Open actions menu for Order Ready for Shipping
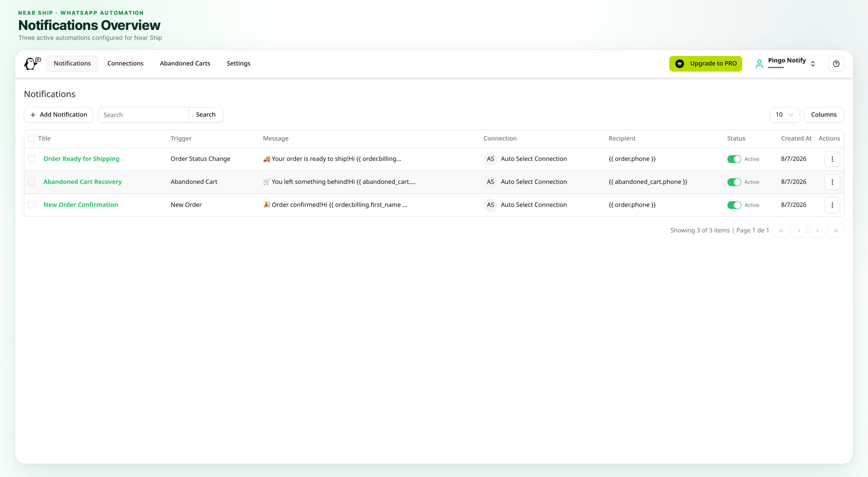868x477 pixels. (x=832, y=159)
